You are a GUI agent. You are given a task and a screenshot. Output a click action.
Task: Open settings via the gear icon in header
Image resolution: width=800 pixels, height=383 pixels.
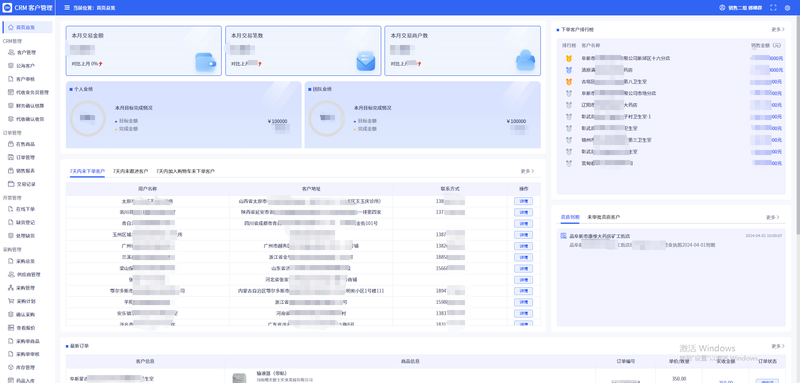pos(787,8)
